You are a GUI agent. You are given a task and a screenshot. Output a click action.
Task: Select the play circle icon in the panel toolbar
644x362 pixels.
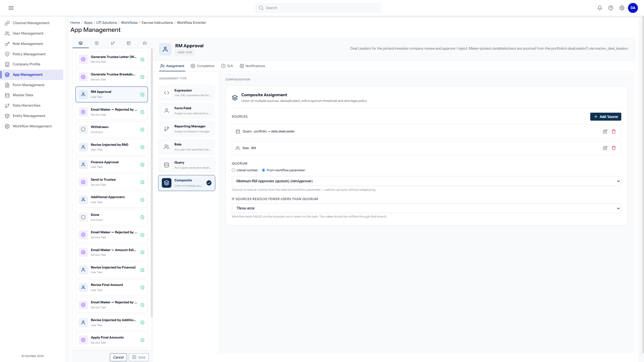pos(97,43)
